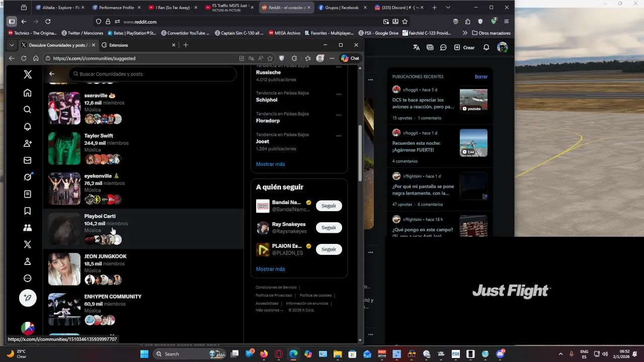644x362 pixels.
Task: Open the X Bookmarks icon
Action: point(28,211)
